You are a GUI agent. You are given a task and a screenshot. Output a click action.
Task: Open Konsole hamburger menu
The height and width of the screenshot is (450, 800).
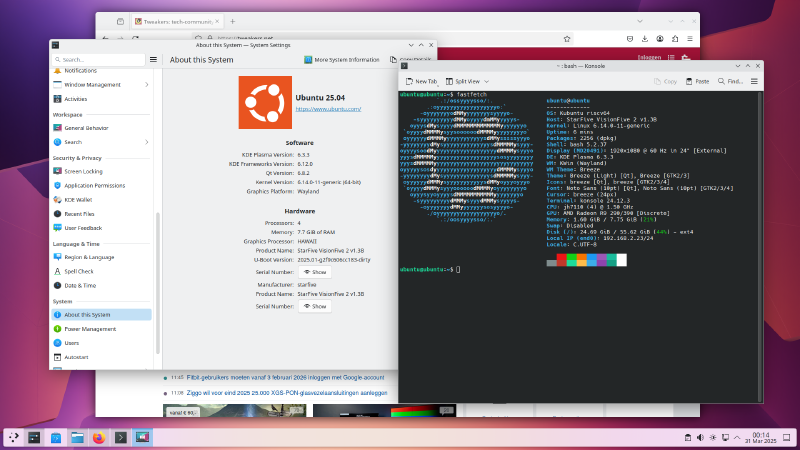(x=754, y=82)
